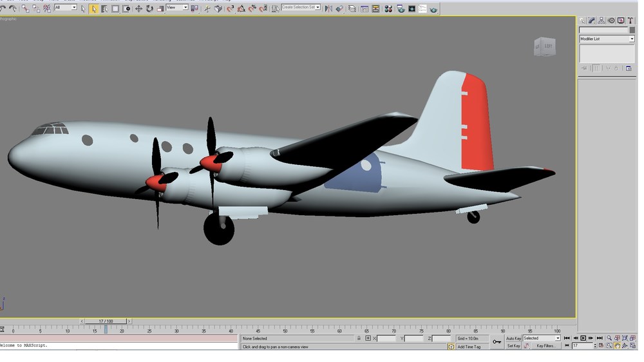The height and width of the screenshot is (362, 644).
Task: Select the Move tool in toolbar
Action: pyautogui.click(x=139, y=8)
